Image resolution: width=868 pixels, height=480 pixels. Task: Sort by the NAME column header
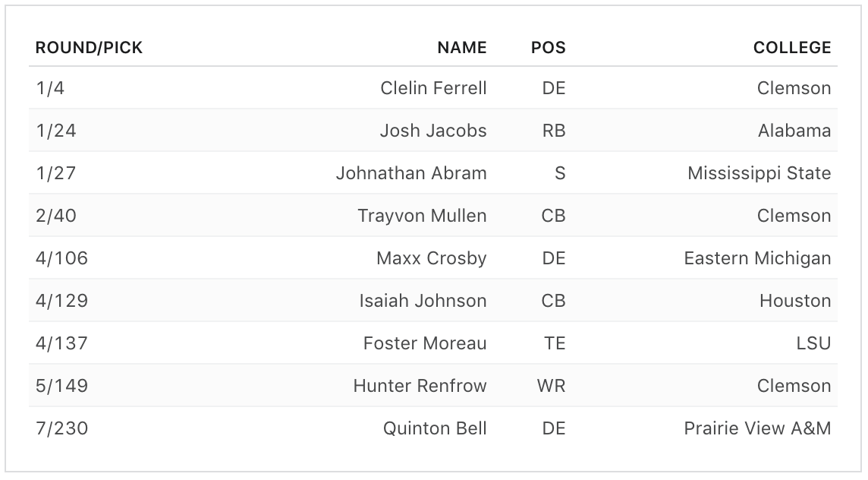(x=461, y=48)
